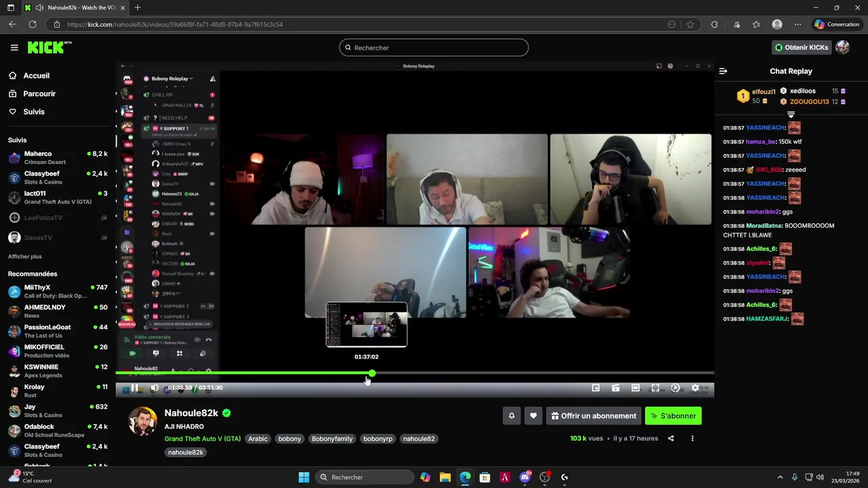Expand the chat leaderboard arrow
The width and height of the screenshot is (868, 488).
point(791,115)
